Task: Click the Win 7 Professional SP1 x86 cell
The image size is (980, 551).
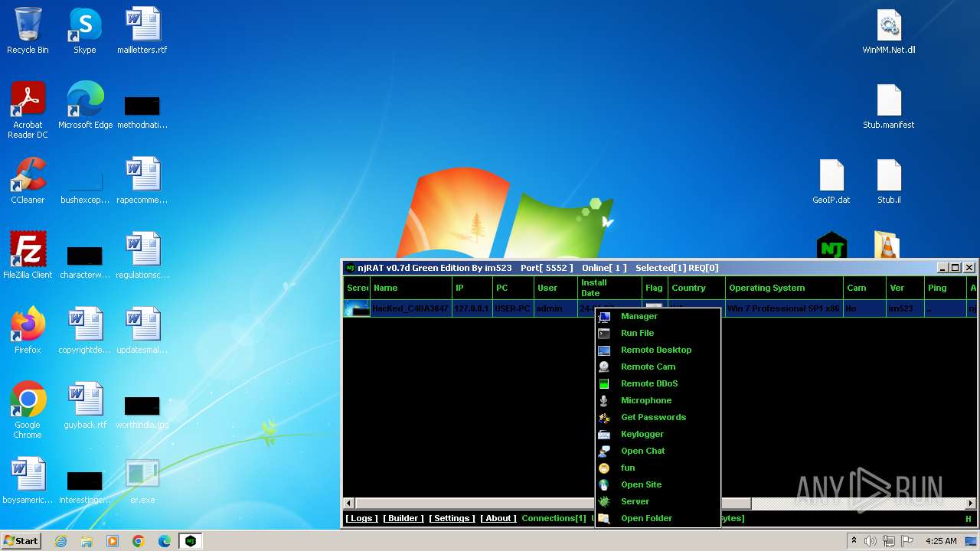Action: pos(783,308)
